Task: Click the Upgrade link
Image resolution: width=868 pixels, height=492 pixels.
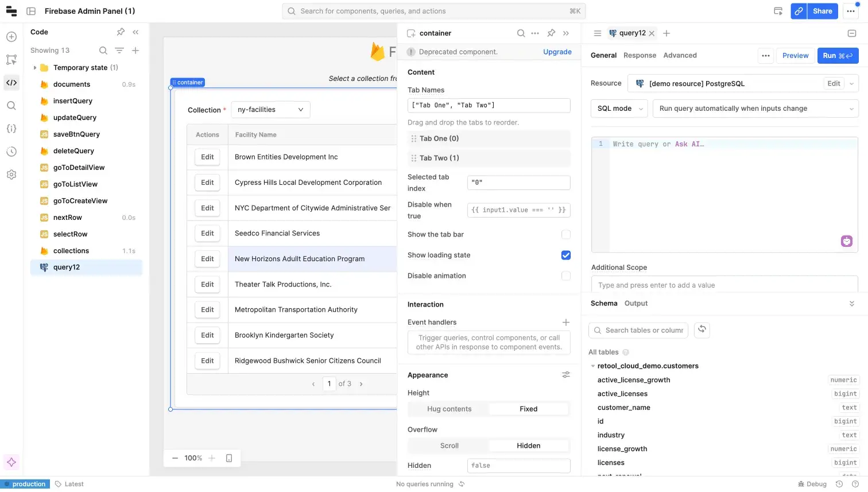Action: [557, 52]
